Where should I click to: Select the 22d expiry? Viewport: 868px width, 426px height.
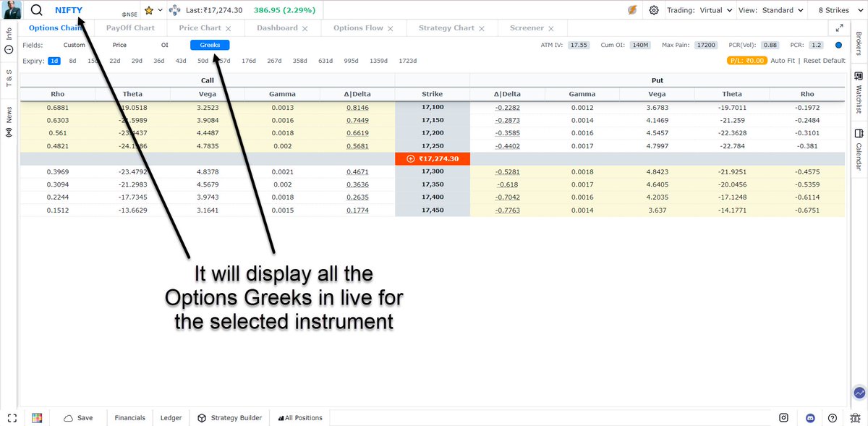click(x=114, y=61)
